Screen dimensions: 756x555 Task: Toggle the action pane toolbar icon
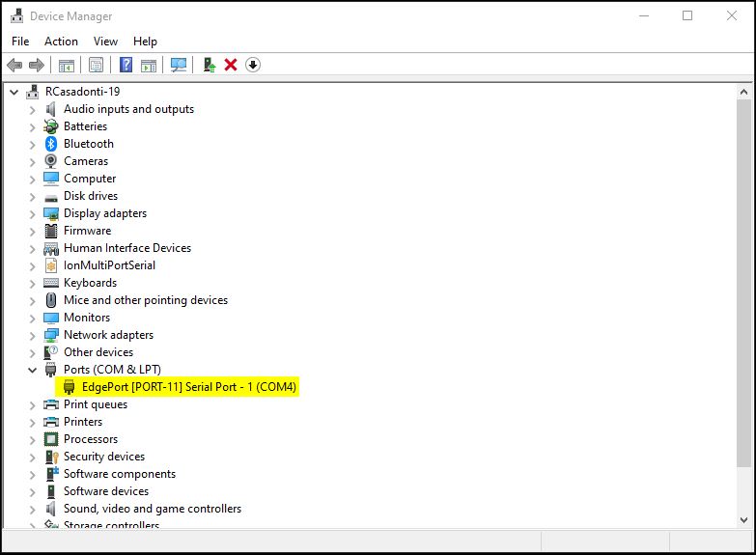pos(149,65)
